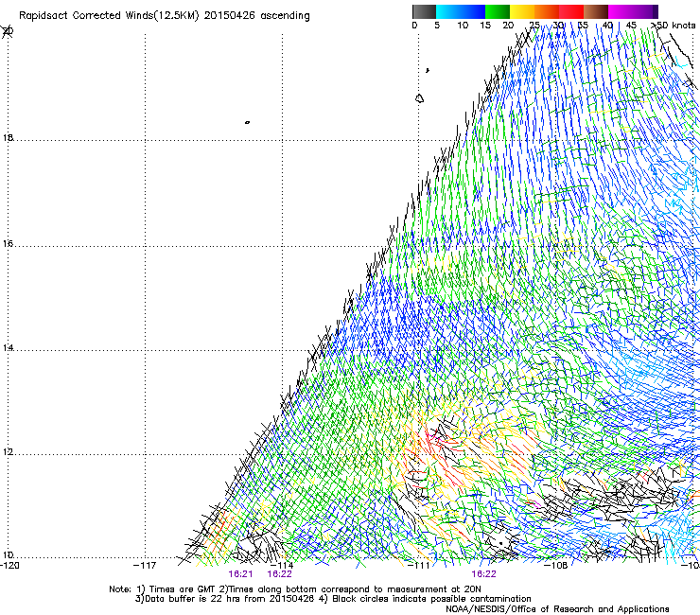
Task: Pick the dark purple 45-50 knots legend segment
Action: pos(645,11)
